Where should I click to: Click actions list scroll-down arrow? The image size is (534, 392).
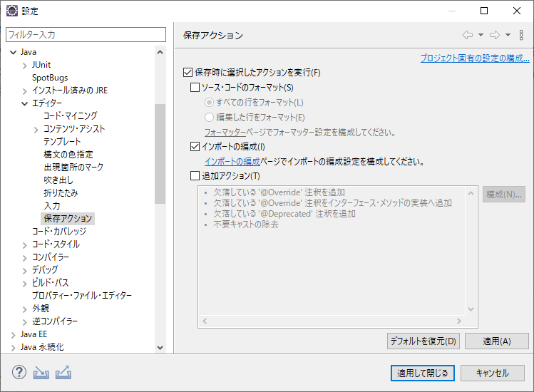pos(471,309)
